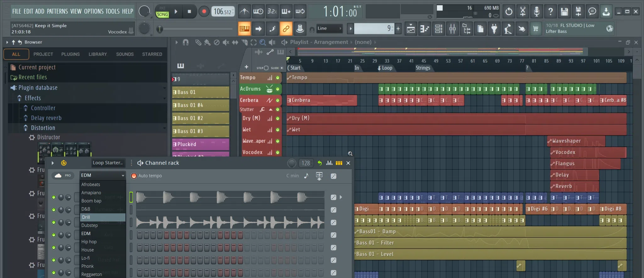Open the OPTIONS menu

coord(94,11)
